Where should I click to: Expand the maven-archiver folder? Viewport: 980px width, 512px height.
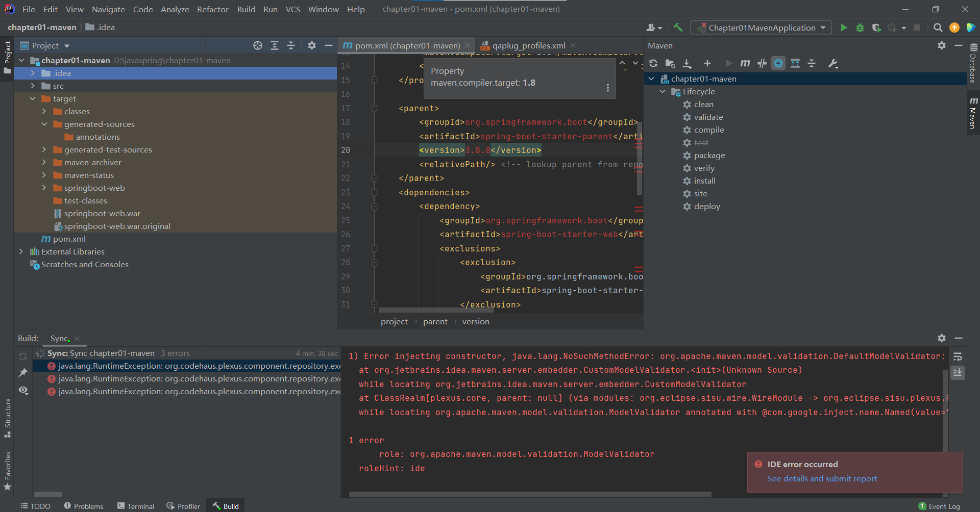pyautogui.click(x=44, y=162)
